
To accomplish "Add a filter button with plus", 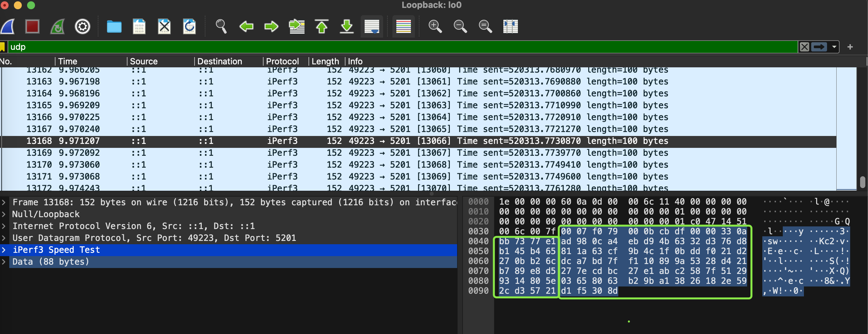I will tap(850, 47).
